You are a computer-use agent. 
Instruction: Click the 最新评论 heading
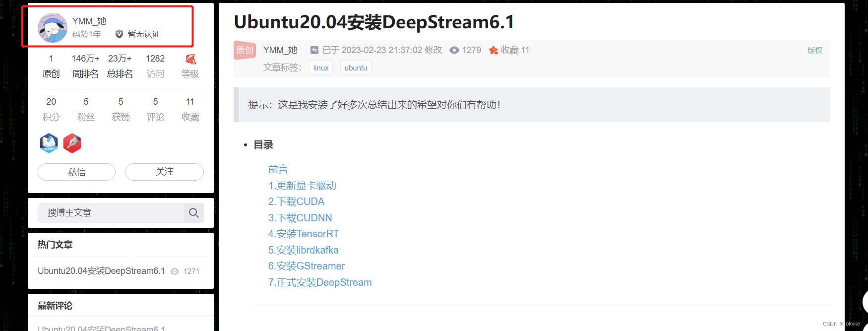tap(55, 306)
